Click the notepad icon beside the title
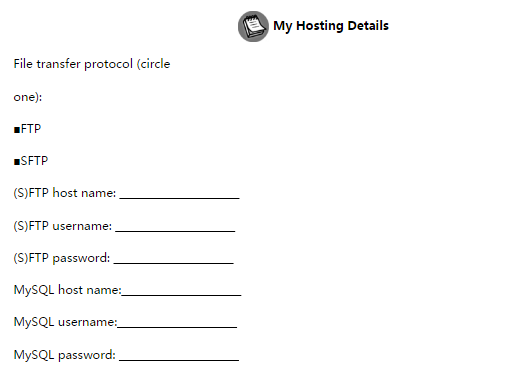 click(253, 26)
